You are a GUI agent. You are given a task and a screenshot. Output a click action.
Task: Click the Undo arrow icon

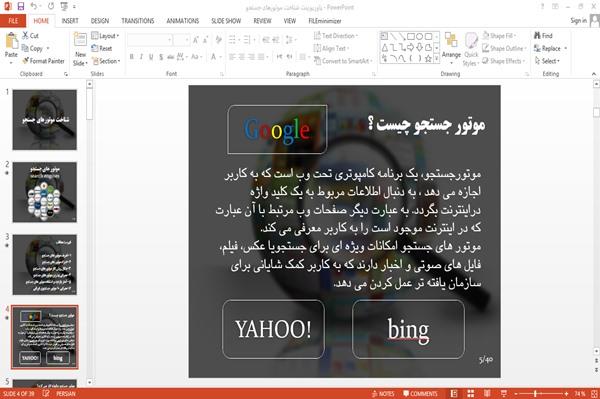34,6
